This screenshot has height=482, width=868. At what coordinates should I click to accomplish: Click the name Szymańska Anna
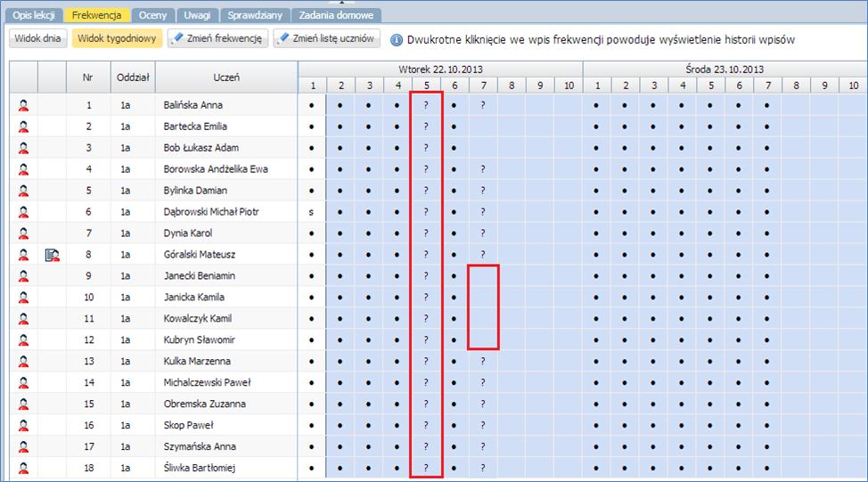click(200, 446)
